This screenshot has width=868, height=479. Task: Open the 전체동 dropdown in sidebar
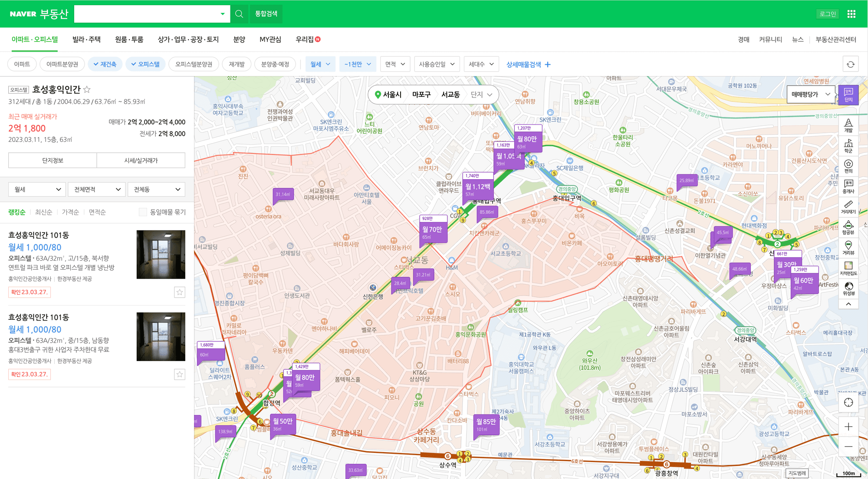coord(157,189)
